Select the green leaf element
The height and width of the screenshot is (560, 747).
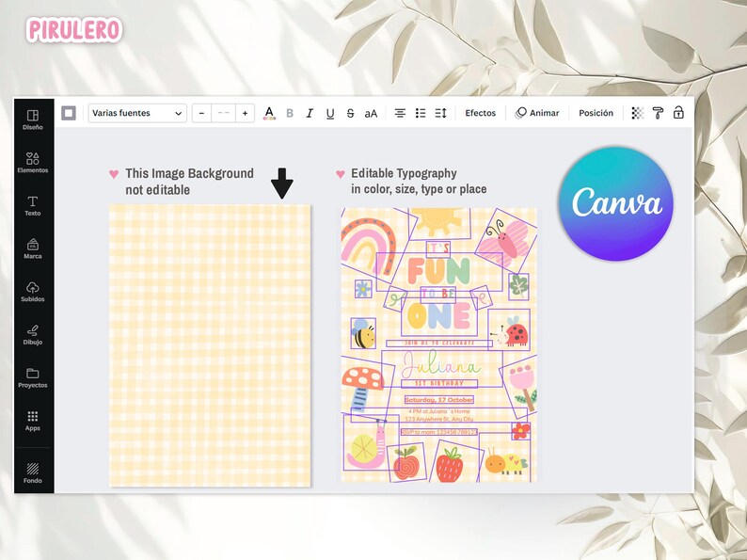pos(518,286)
